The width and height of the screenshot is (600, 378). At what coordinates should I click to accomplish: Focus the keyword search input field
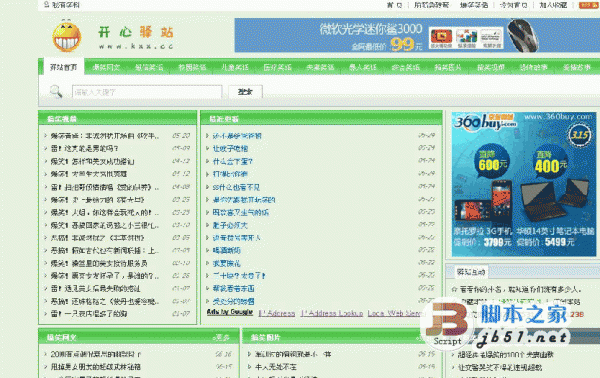(x=147, y=92)
